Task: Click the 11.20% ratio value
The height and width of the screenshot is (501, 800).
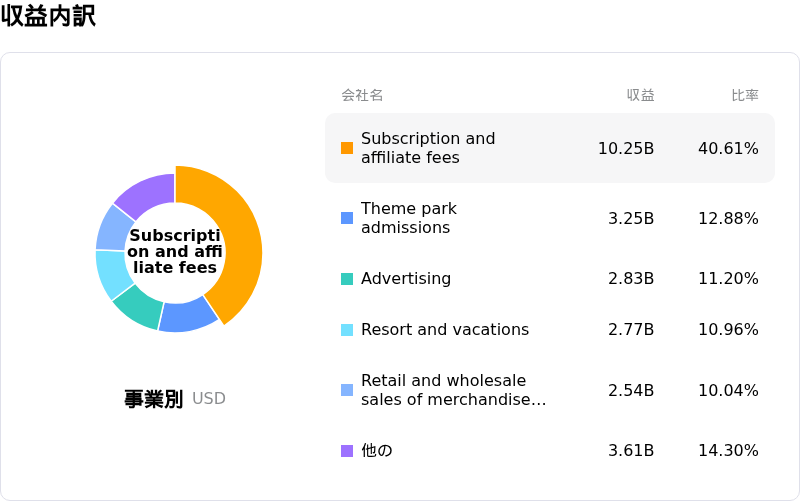Action: (x=728, y=279)
